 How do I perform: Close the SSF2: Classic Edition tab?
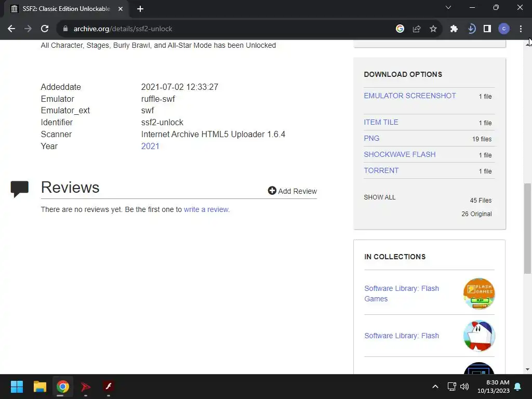(121, 9)
